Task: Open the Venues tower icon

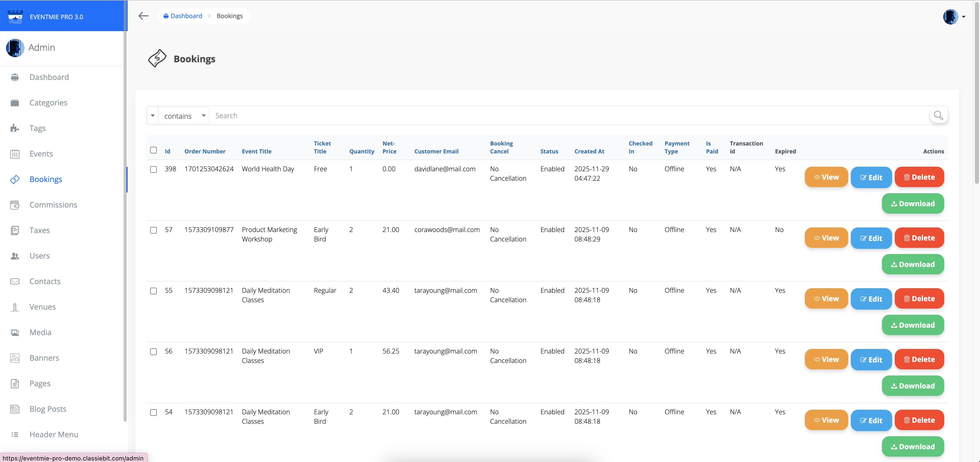Action: [15, 307]
